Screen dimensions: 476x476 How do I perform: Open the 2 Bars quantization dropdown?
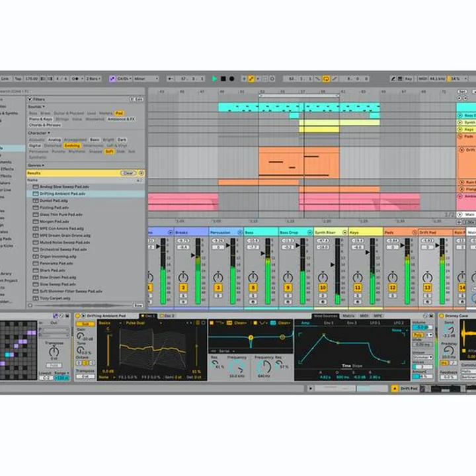point(93,79)
